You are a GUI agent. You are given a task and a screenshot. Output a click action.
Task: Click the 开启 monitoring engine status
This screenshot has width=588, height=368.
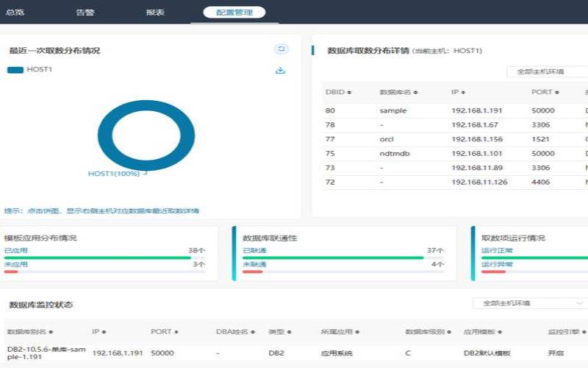click(556, 353)
